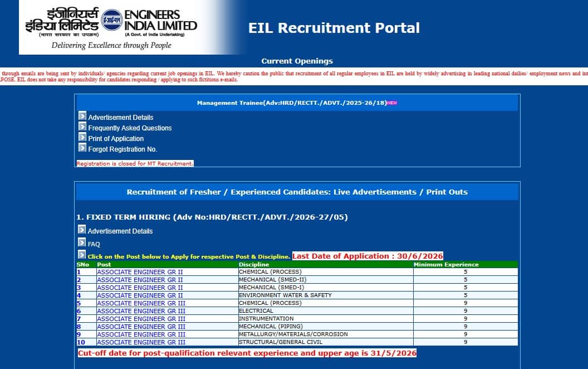Open Fixed Term Hiring Advertisement Details link
The image size is (588, 369).
click(x=120, y=231)
